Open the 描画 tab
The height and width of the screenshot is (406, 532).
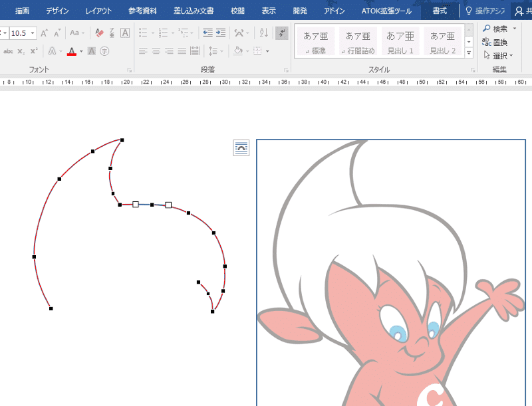(x=23, y=11)
